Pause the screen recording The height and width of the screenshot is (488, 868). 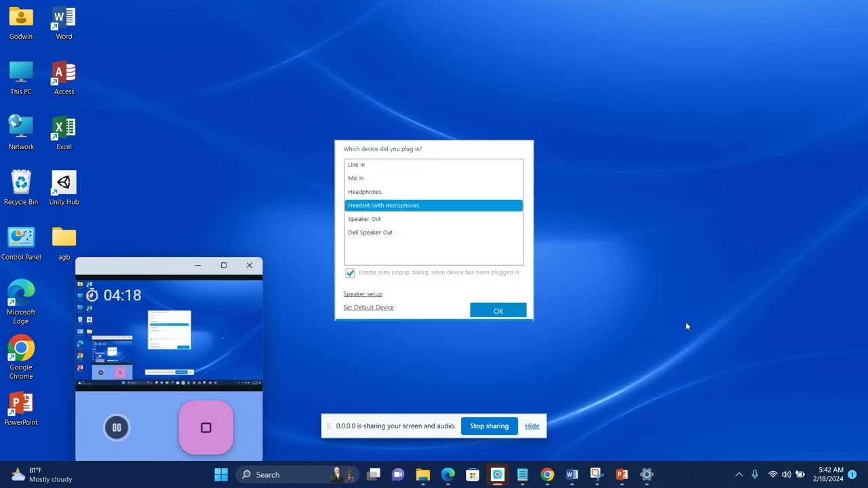point(117,428)
